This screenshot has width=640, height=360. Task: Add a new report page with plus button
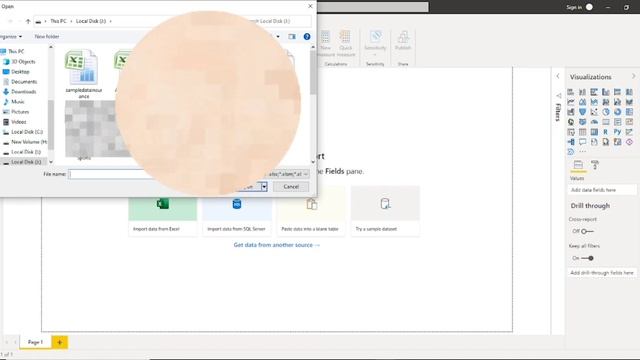tap(60, 342)
